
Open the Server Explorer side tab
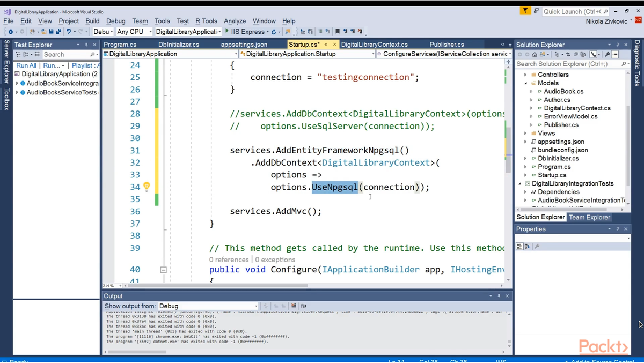tap(6, 63)
